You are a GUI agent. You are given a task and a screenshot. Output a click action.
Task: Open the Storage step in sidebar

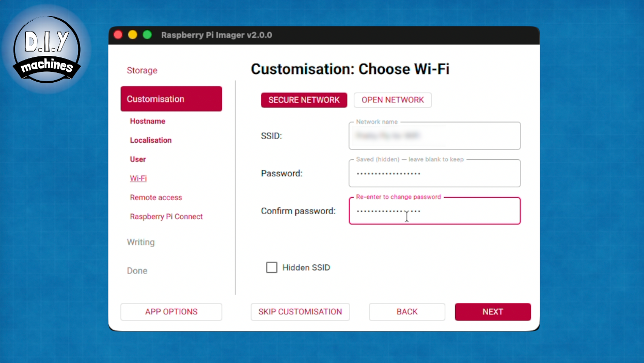[x=142, y=70]
